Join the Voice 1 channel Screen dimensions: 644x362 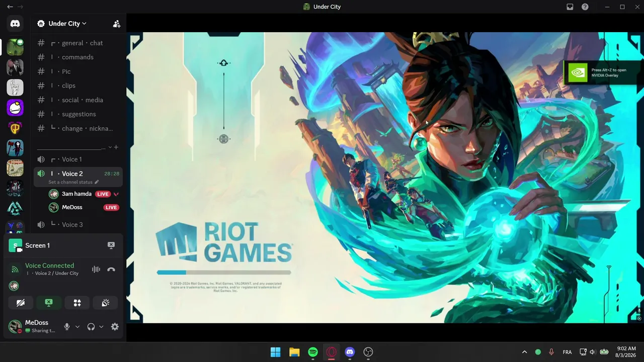(x=78, y=159)
